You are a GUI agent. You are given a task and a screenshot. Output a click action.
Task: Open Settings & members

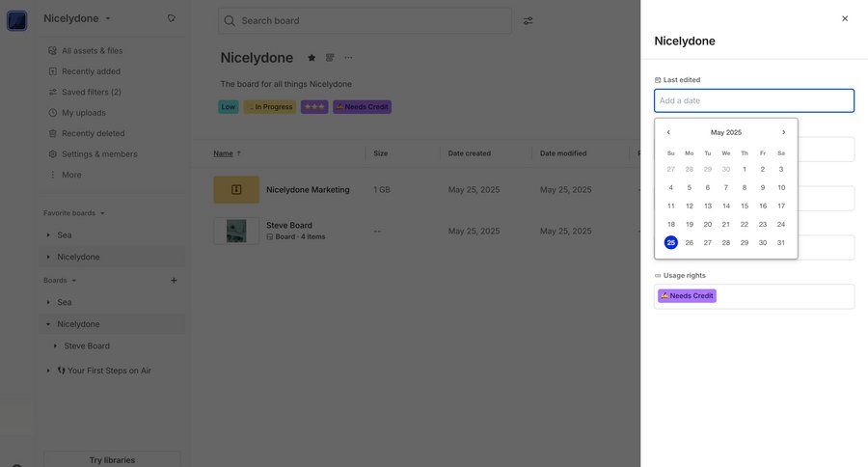click(x=99, y=154)
